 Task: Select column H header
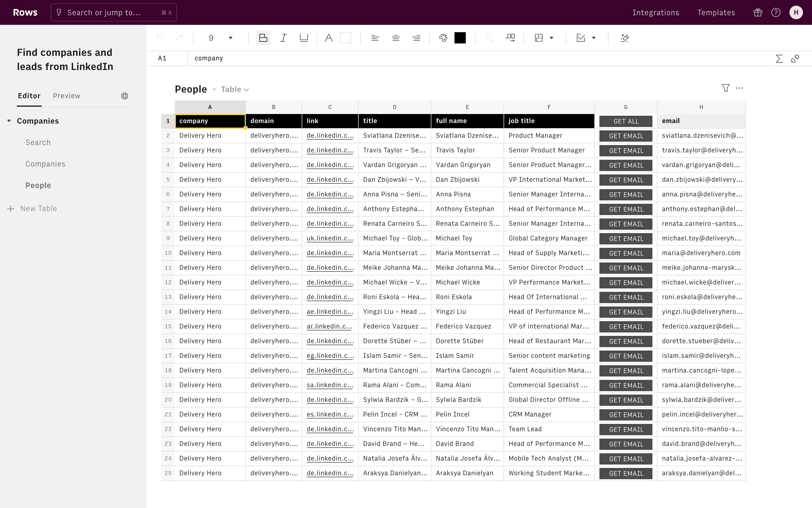(701, 107)
